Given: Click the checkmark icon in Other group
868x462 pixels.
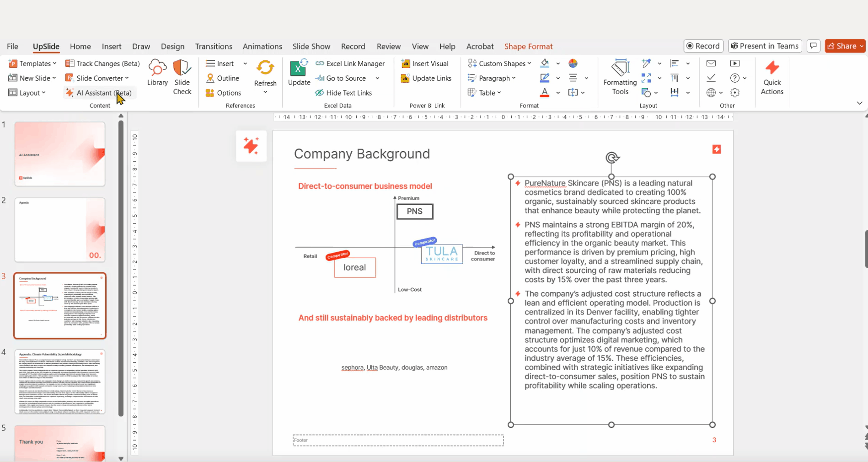Looking at the screenshot, I should click(711, 78).
